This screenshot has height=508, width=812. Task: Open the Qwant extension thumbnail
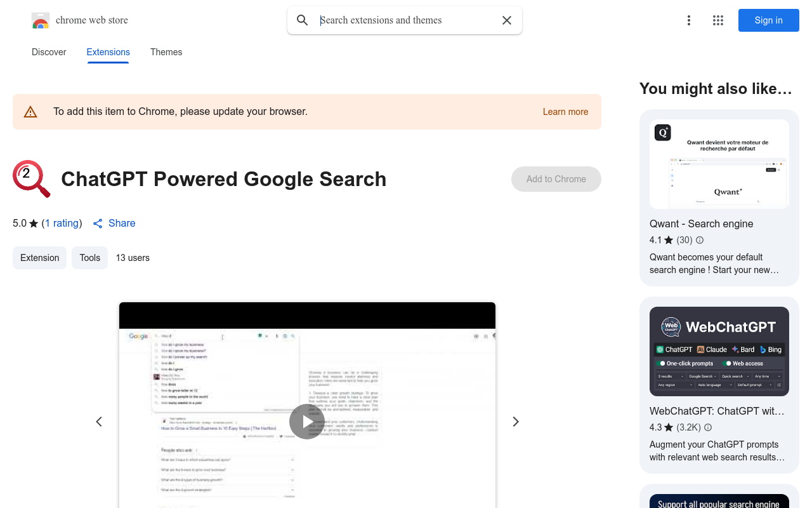tap(719, 164)
